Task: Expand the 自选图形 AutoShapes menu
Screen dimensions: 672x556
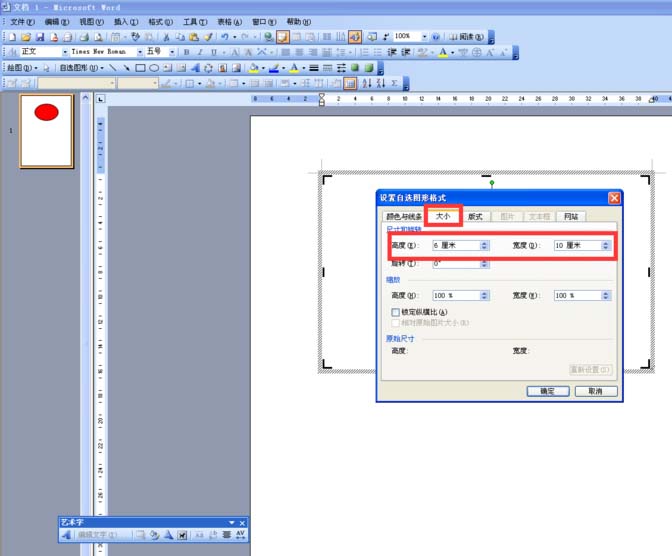Action: 81,68
